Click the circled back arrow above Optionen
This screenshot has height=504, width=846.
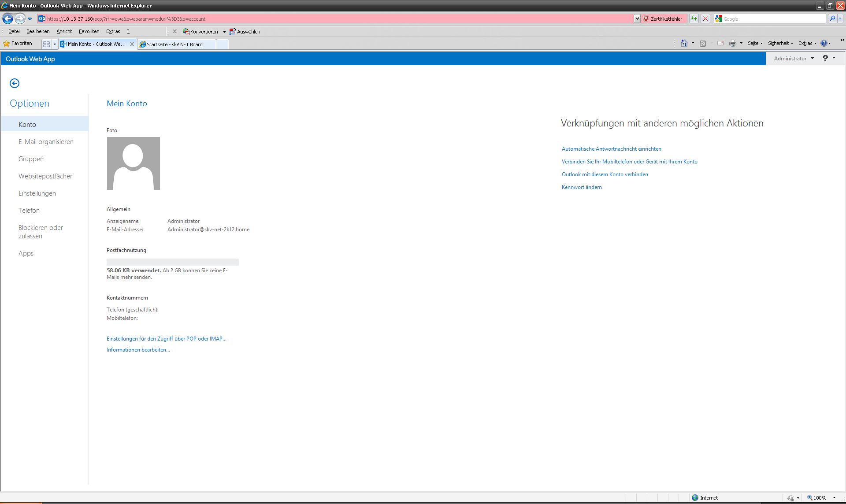[x=15, y=83]
